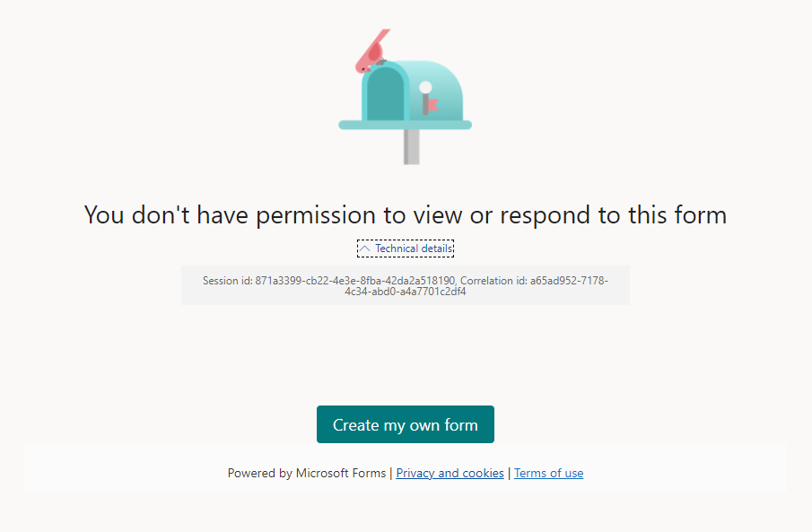Click the chevron beside Technical details

click(364, 249)
